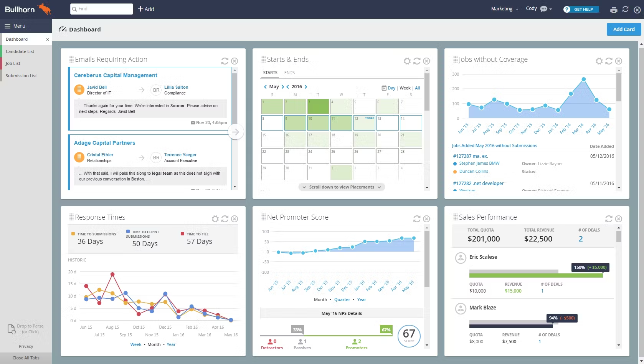Open the Cody user account dropdown

(532, 8)
